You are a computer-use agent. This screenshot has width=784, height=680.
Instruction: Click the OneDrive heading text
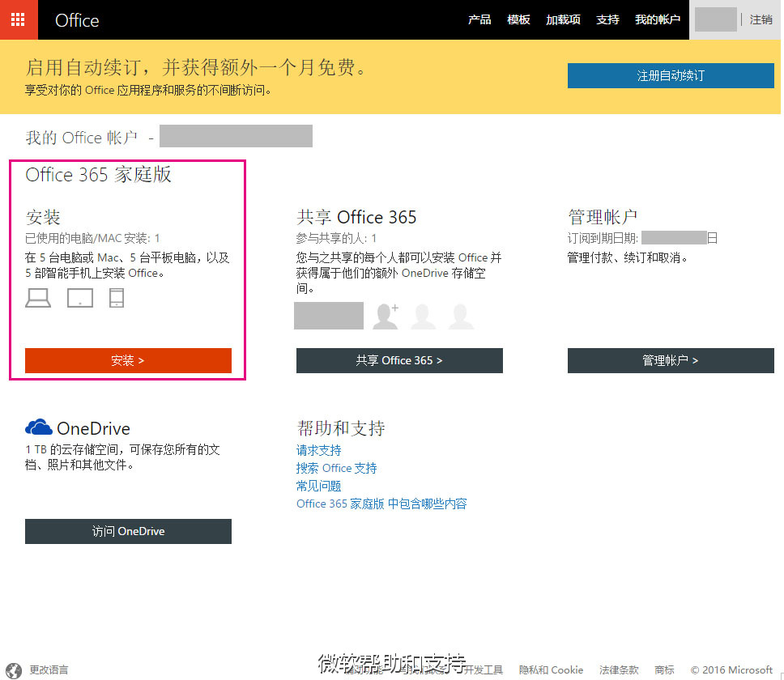93,428
